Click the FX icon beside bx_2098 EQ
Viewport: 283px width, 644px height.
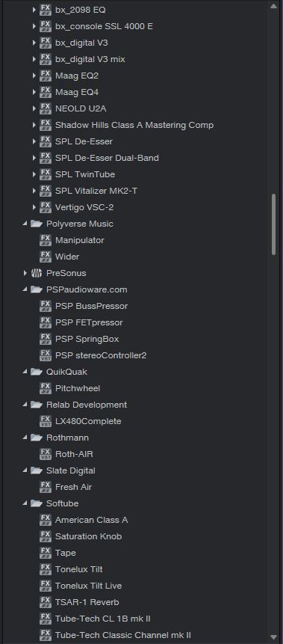click(46, 10)
